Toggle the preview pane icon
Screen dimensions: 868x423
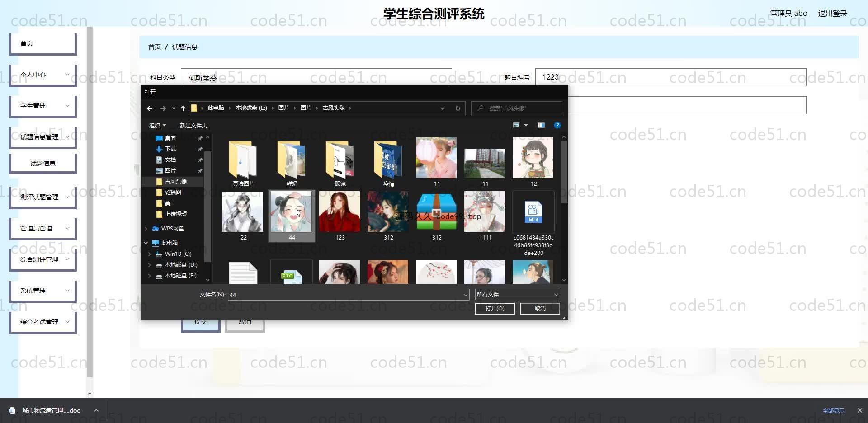(541, 125)
